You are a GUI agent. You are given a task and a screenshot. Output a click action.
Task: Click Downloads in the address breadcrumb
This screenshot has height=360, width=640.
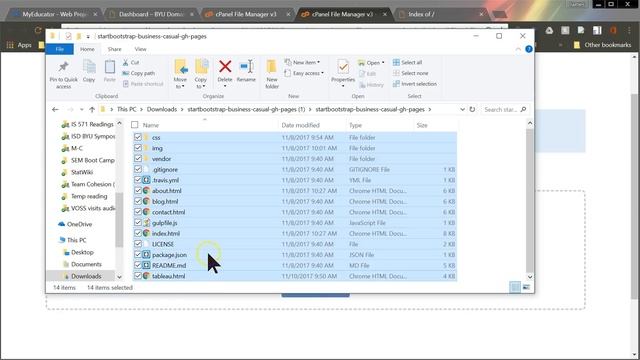point(162,109)
